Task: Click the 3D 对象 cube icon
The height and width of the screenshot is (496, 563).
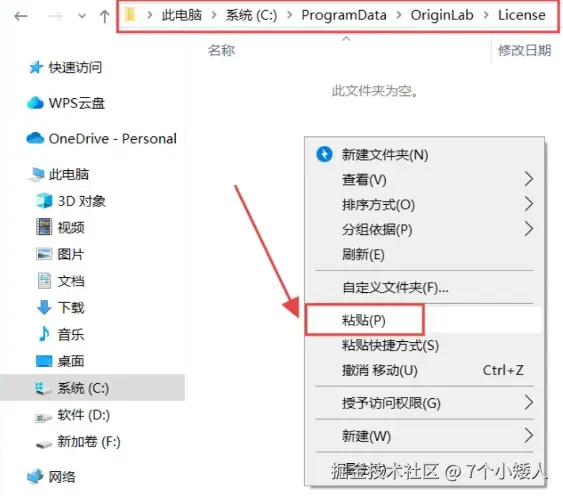Action: [x=45, y=200]
